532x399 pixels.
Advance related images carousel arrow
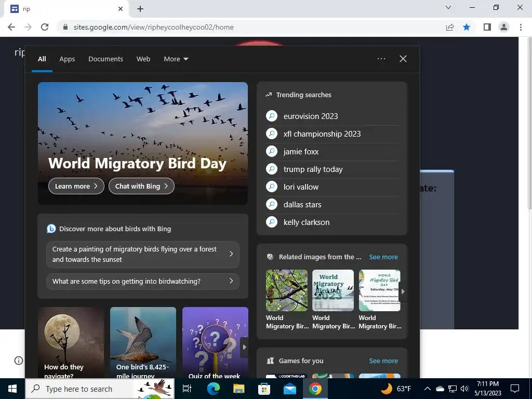coord(403,291)
